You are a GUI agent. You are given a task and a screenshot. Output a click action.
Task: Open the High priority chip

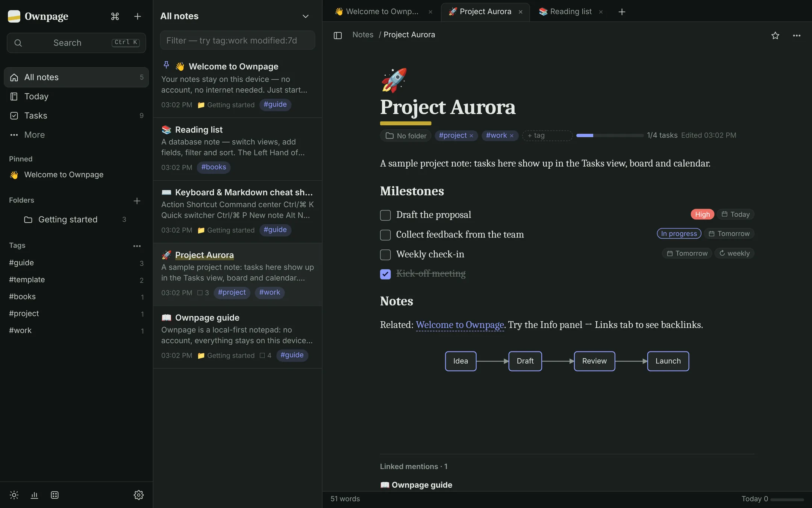tap(702, 214)
